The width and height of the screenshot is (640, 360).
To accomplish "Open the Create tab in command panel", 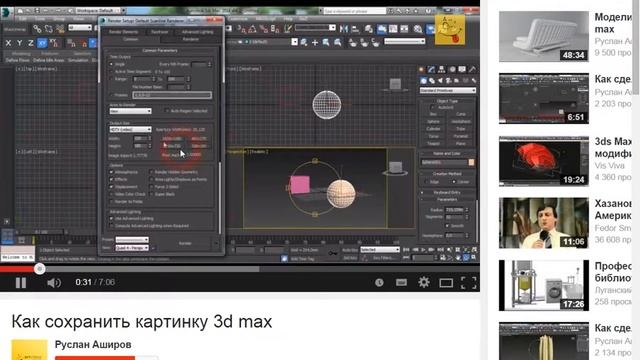I will [x=422, y=69].
